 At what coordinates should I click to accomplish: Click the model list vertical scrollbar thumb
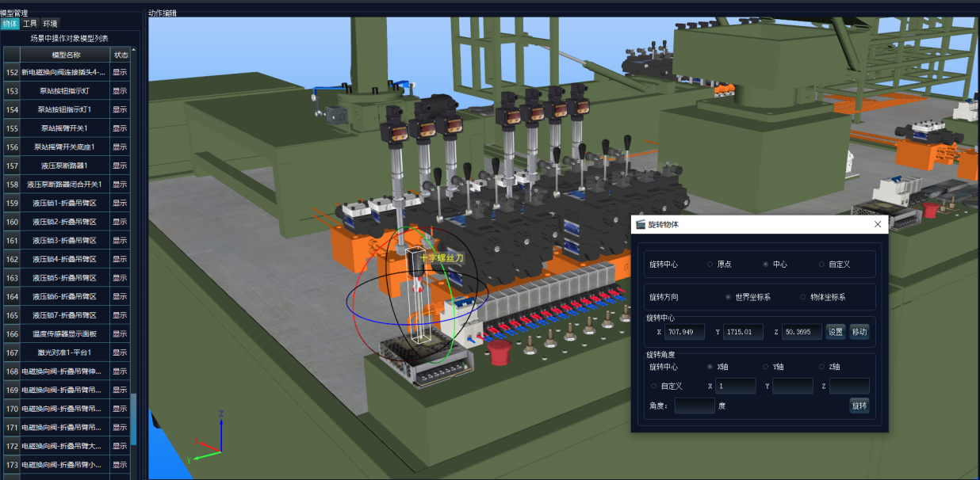[x=133, y=418]
